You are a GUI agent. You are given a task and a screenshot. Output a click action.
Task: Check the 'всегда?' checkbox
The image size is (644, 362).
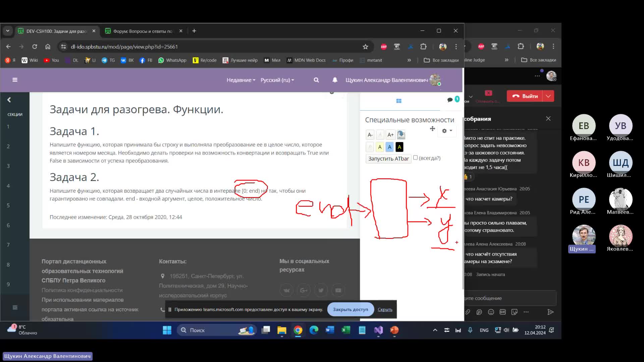point(415,158)
